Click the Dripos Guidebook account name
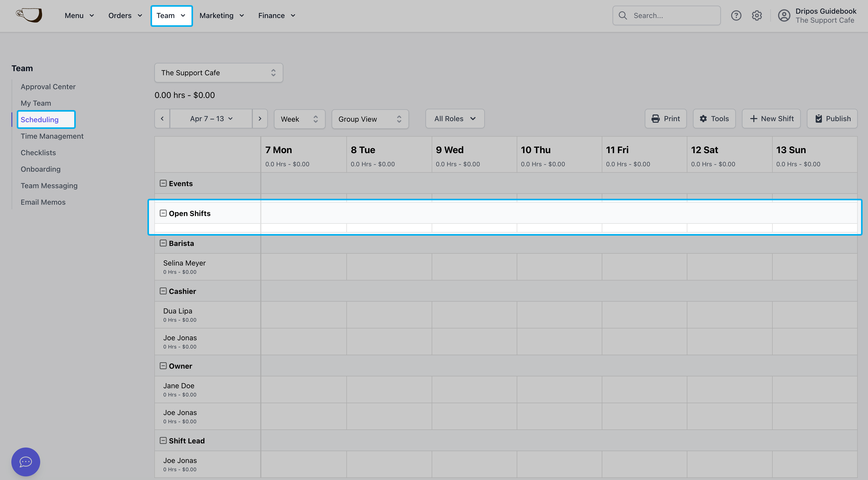Screen dimensions: 868x480 pos(825,11)
